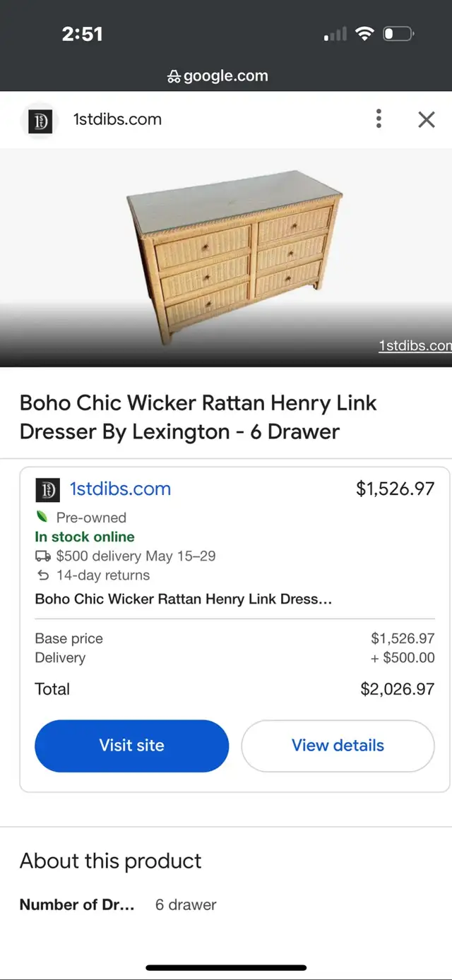Image resolution: width=452 pixels, height=980 pixels.
Task: Open the three-dot overflow menu
Action: click(x=379, y=119)
